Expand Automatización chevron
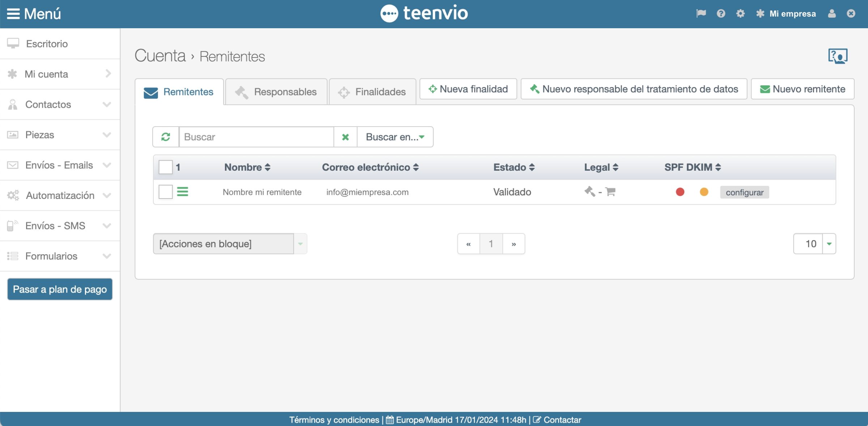The height and width of the screenshot is (426, 868). click(x=107, y=196)
